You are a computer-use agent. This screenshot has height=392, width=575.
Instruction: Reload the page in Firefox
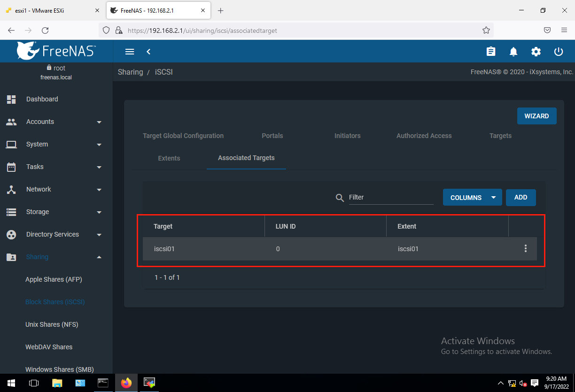pos(45,30)
